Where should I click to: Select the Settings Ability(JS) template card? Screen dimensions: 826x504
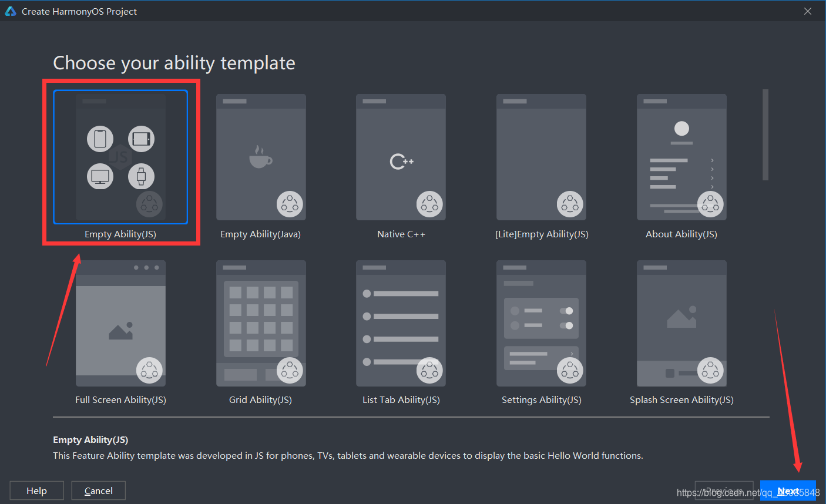tap(541, 323)
